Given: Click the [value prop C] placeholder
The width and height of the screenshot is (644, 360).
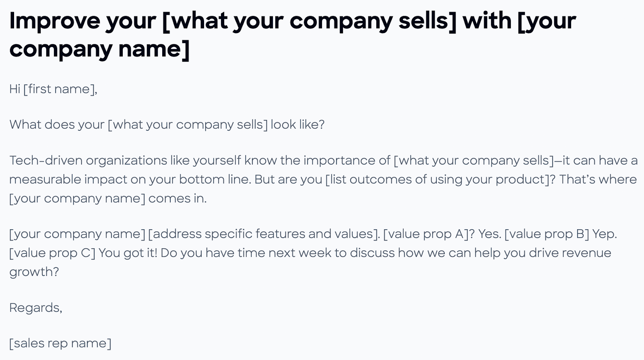Looking at the screenshot, I should (x=52, y=253).
